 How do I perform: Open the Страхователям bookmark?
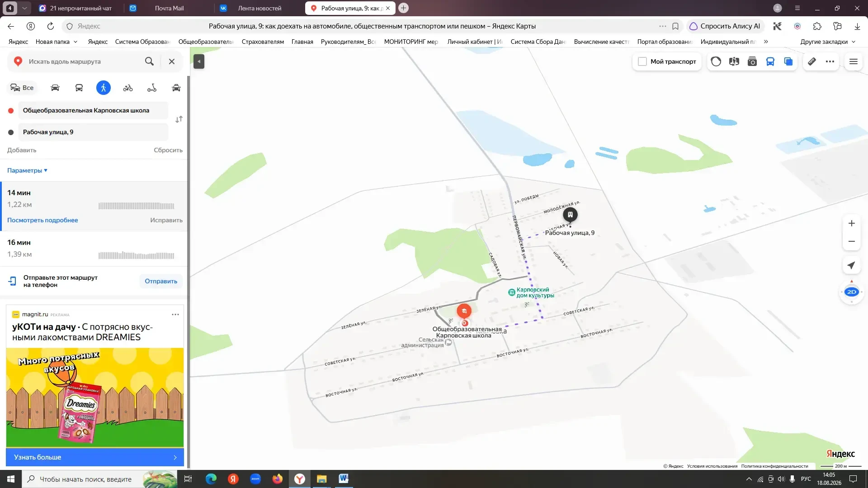click(263, 42)
